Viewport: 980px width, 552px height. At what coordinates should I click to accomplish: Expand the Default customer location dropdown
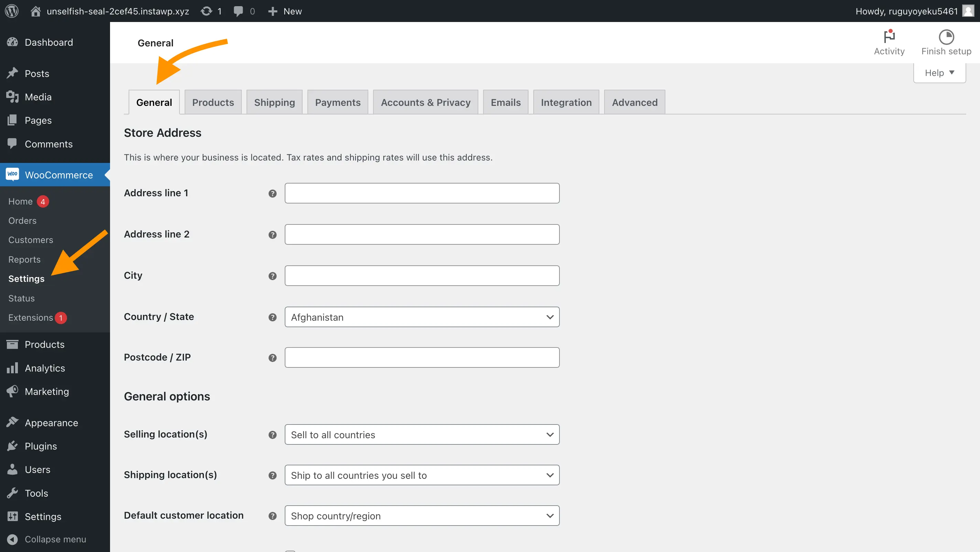pos(421,515)
